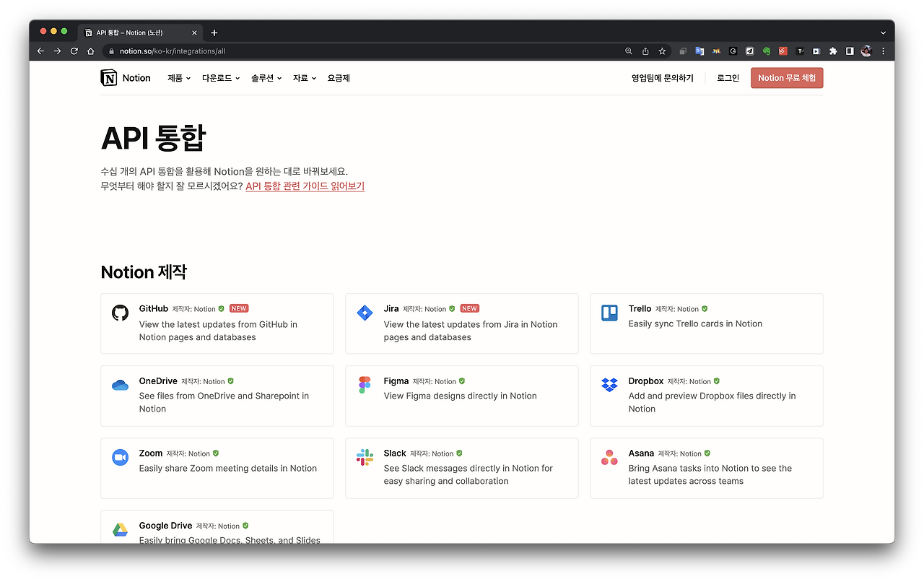Bookmark this page with the star icon
Viewport: 924px width, 582px height.
click(x=662, y=51)
